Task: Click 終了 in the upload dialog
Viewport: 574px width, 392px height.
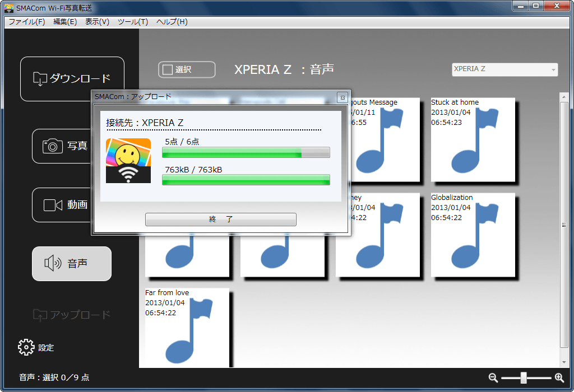Action: pos(221,220)
